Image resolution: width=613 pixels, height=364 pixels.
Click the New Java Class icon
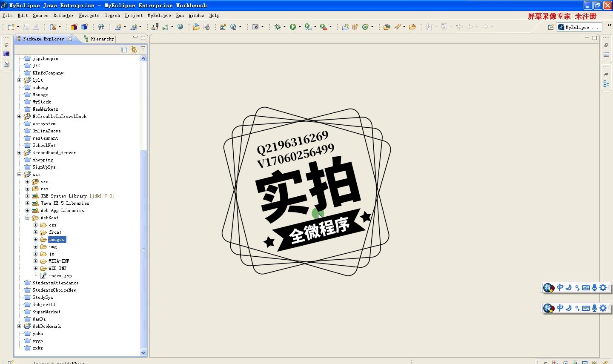click(x=365, y=27)
